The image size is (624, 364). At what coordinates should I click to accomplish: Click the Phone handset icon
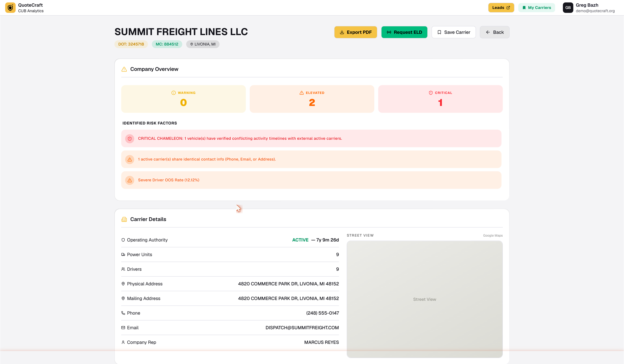coord(123,313)
